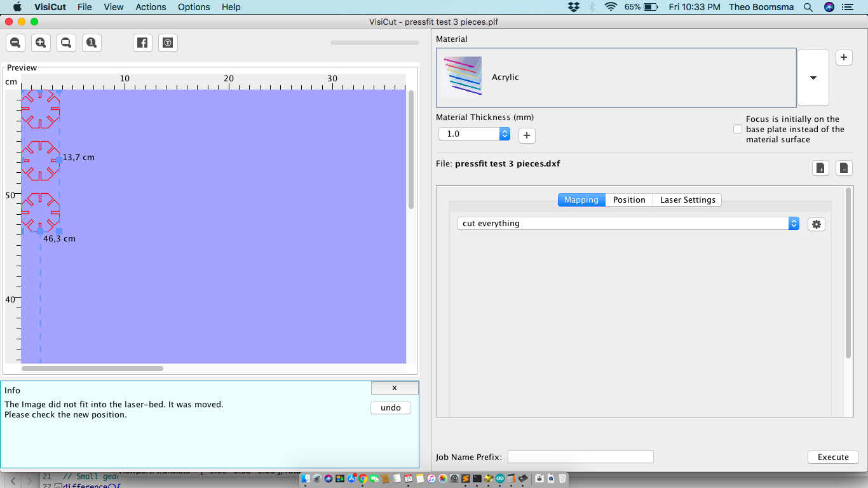
Task: Expand the material dropdown arrow
Action: [x=813, y=78]
